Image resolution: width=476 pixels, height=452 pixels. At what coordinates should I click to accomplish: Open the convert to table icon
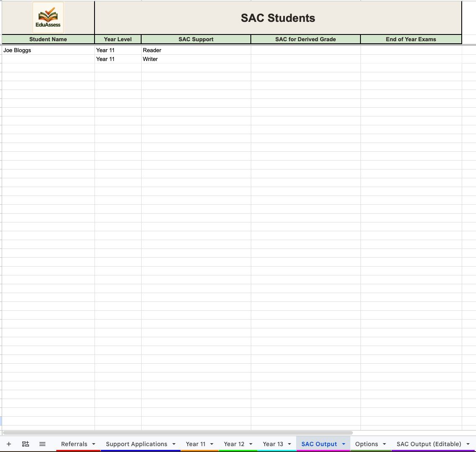click(x=26, y=444)
